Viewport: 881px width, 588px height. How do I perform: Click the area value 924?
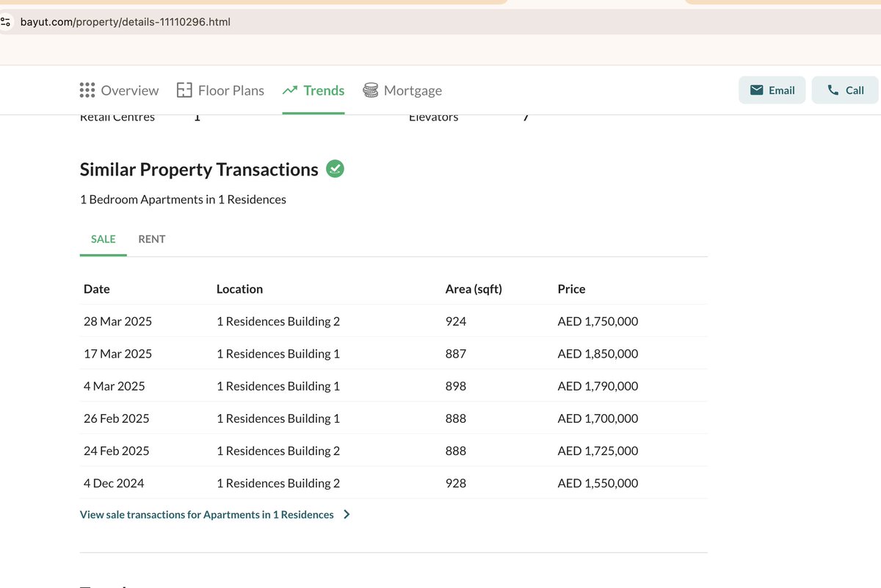point(456,322)
